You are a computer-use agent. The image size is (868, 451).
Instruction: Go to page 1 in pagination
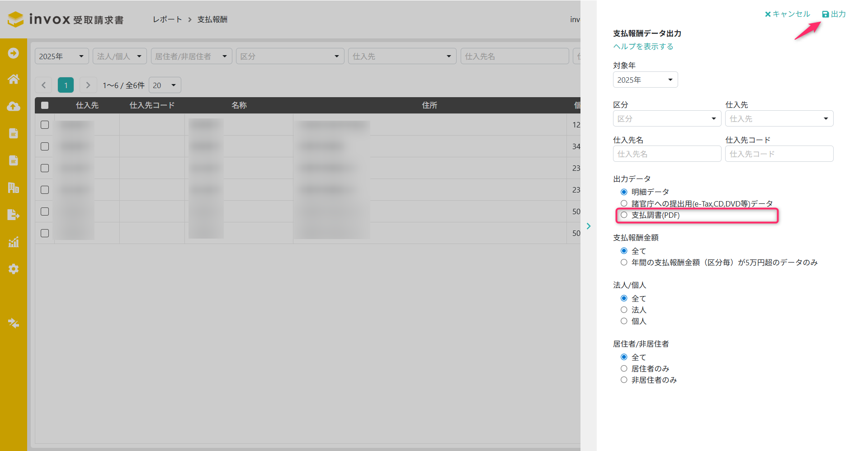(66, 85)
